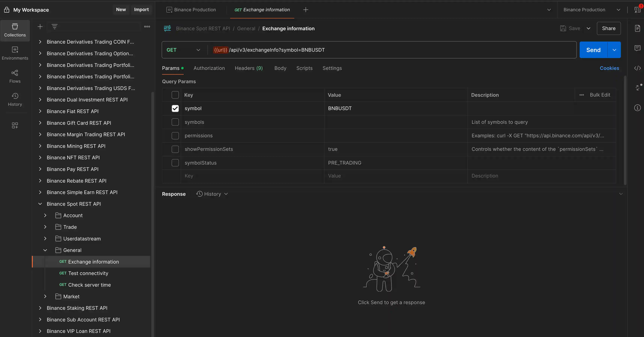Image resolution: width=644 pixels, height=337 pixels.
Task: Open the History sidebar panel
Action: pos(15,99)
